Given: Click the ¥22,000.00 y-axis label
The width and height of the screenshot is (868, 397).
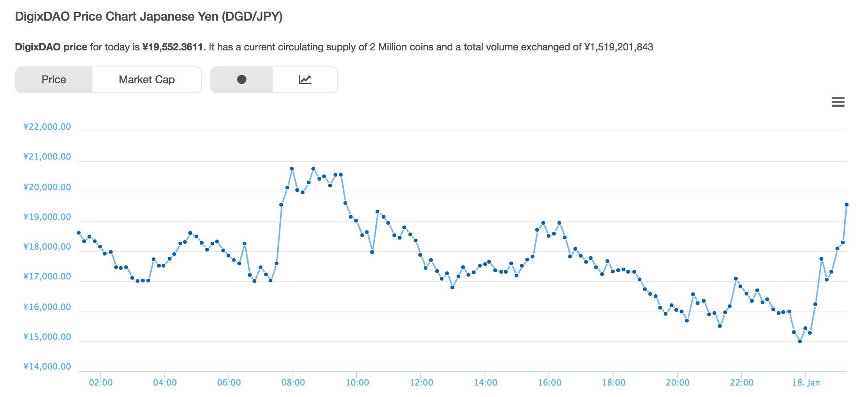Looking at the screenshot, I should [47, 127].
